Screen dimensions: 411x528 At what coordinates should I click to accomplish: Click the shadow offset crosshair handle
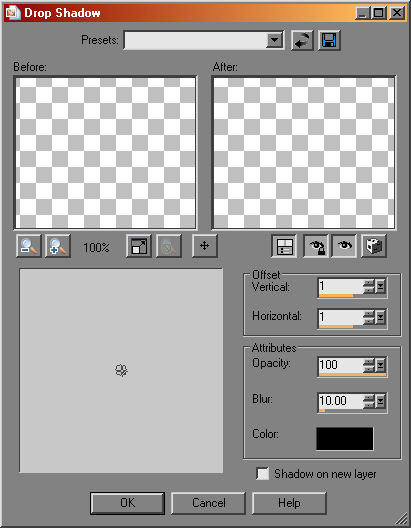122,371
